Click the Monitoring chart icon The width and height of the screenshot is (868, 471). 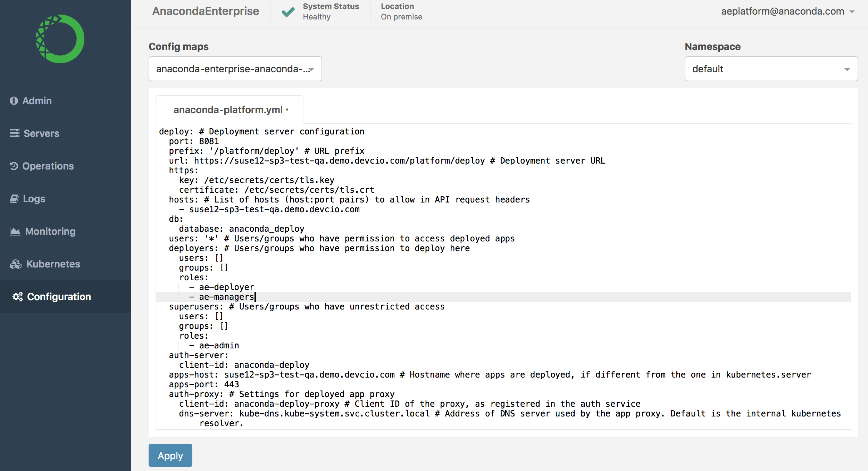click(x=15, y=231)
